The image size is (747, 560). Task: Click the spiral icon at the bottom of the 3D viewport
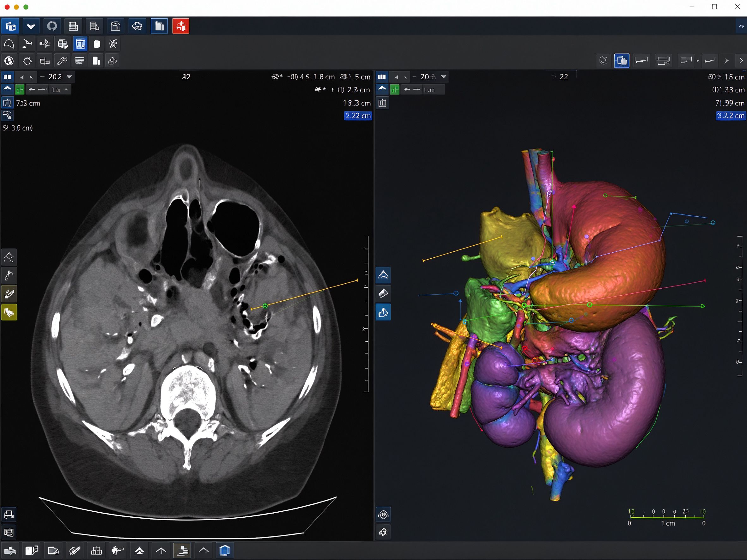click(x=383, y=515)
